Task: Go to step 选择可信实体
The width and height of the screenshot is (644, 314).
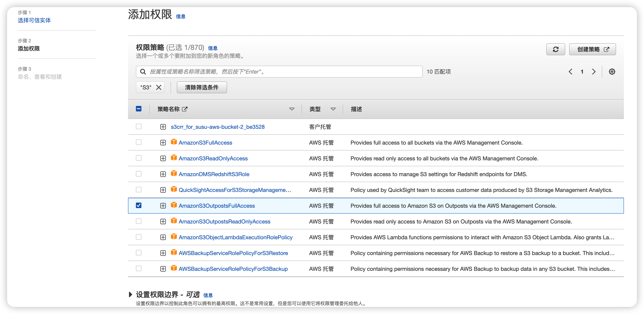Action: point(34,20)
